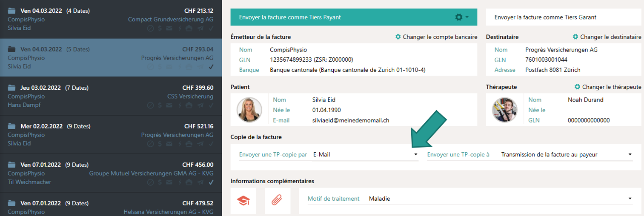Screen dimensions: 644x216
Task: Click therapist GLN 0000000000000
Action: click(589, 120)
